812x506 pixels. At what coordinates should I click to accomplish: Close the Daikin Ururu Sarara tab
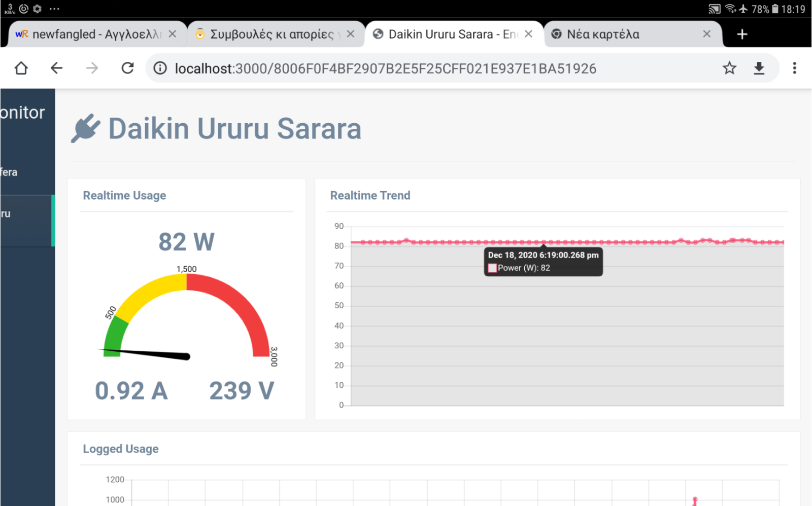(529, 34)
